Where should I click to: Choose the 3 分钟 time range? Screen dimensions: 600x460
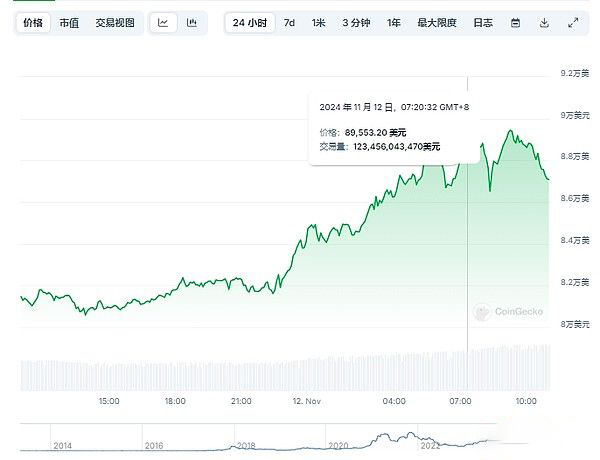click(356, 23)
